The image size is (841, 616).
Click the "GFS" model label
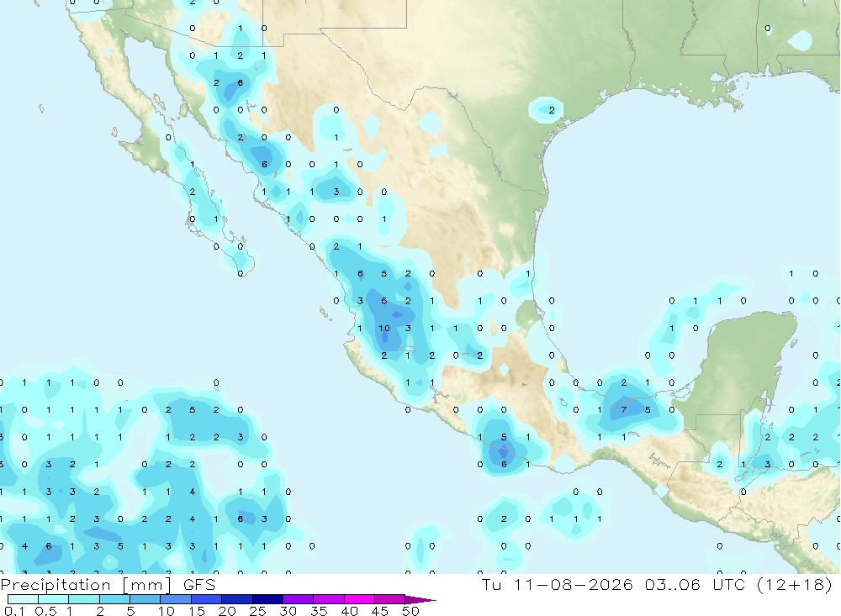(x=199, y=585)
